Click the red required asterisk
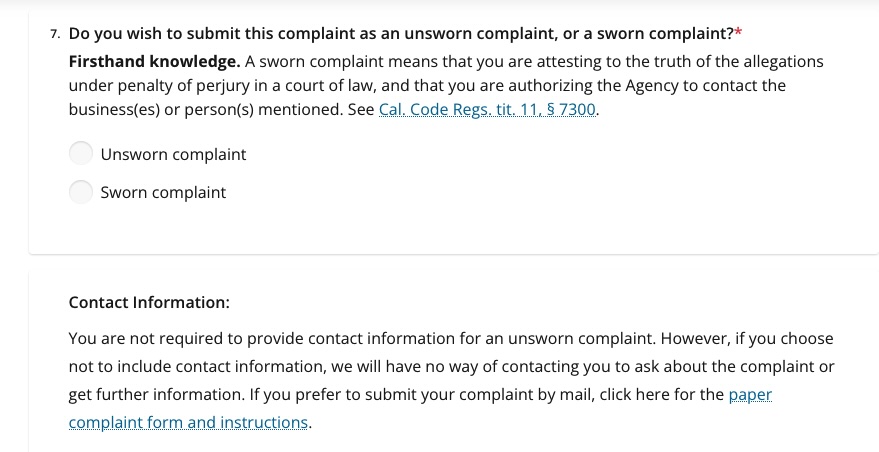 (738, 33)
